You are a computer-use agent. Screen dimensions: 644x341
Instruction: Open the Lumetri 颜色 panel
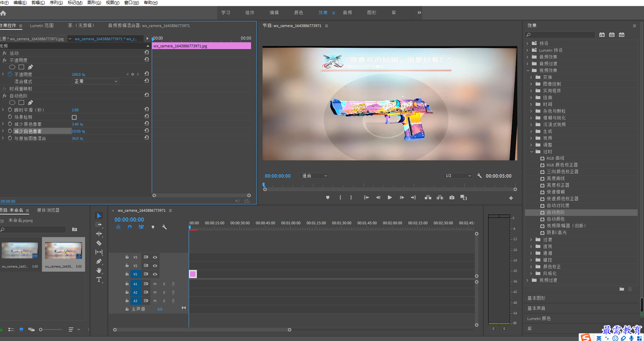click(x=539, y=318)
